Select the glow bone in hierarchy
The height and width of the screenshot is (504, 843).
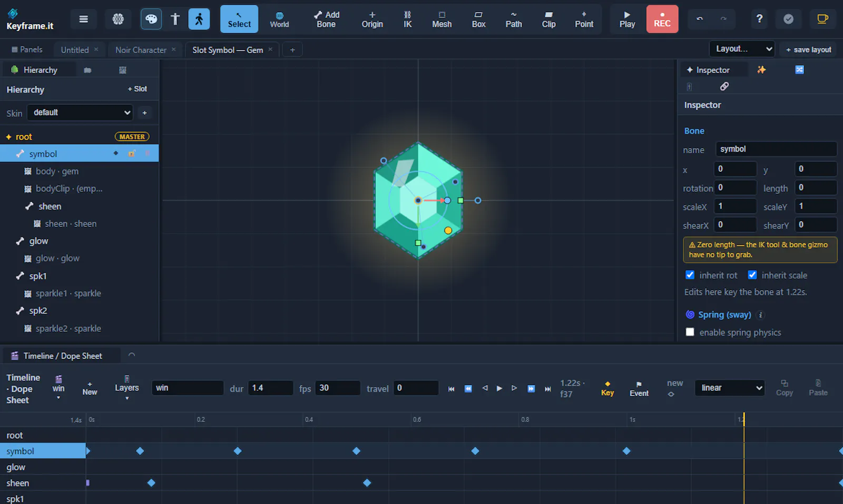coord(79,241)
